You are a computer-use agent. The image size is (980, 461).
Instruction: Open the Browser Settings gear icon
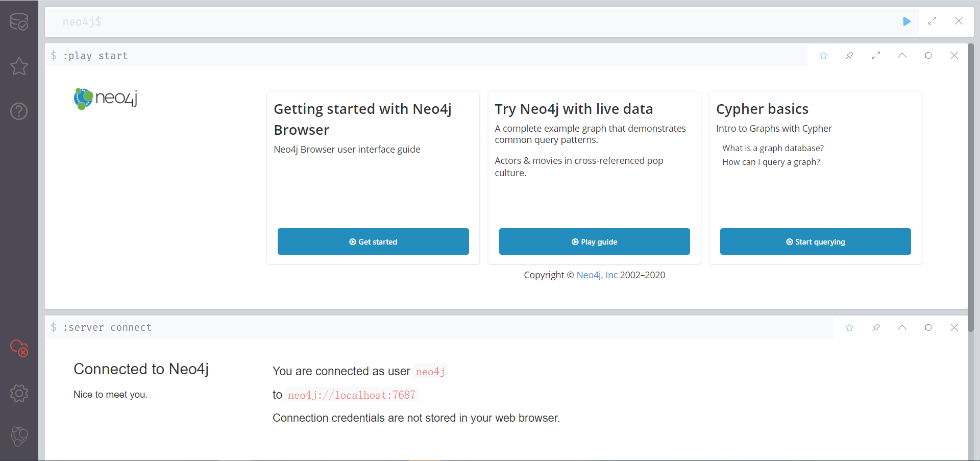pos(19,393)
